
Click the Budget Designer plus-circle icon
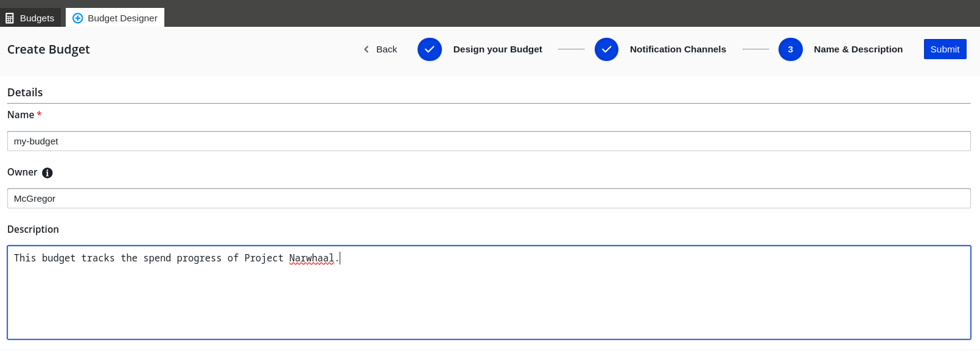77,18
